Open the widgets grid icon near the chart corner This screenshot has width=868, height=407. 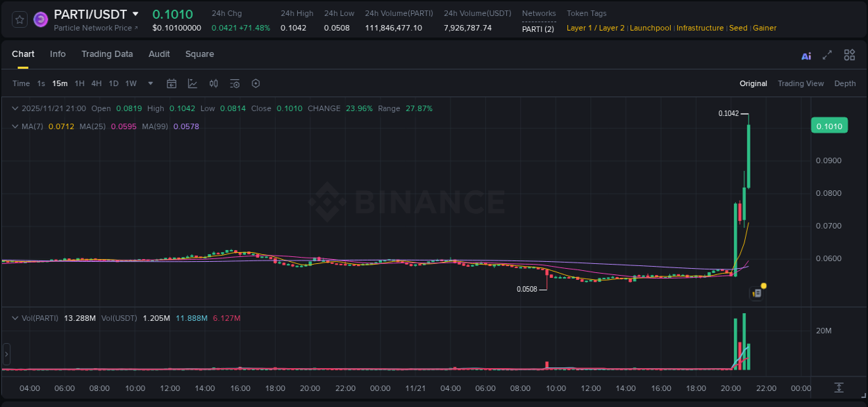[x=849, y=54]
